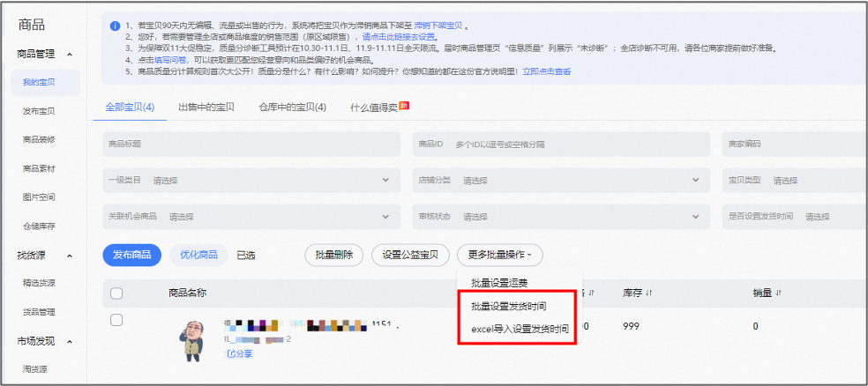Viewport: 868px width, 386px height.
Task: Switch to the 出售中的宝贝 tab
Action: (206, 108)
